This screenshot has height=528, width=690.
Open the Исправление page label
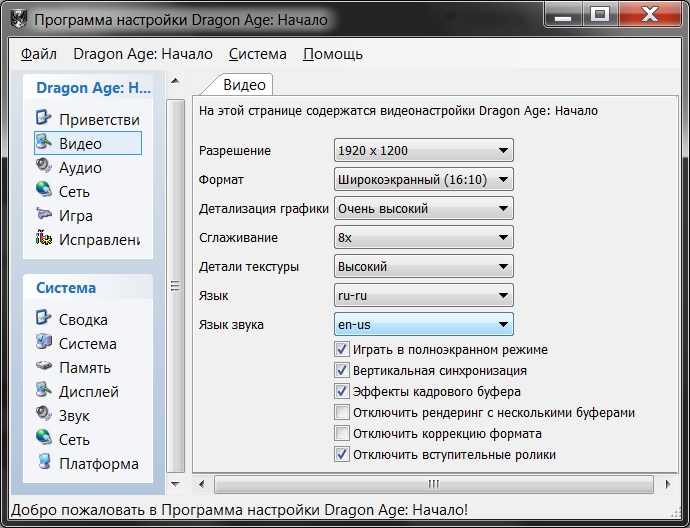99,240
